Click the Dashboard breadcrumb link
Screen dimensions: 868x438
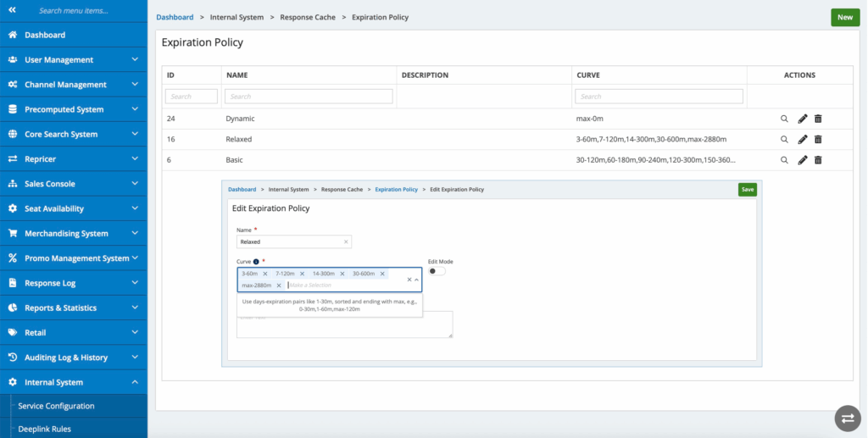pyautogui.click(x=175, y=17)
